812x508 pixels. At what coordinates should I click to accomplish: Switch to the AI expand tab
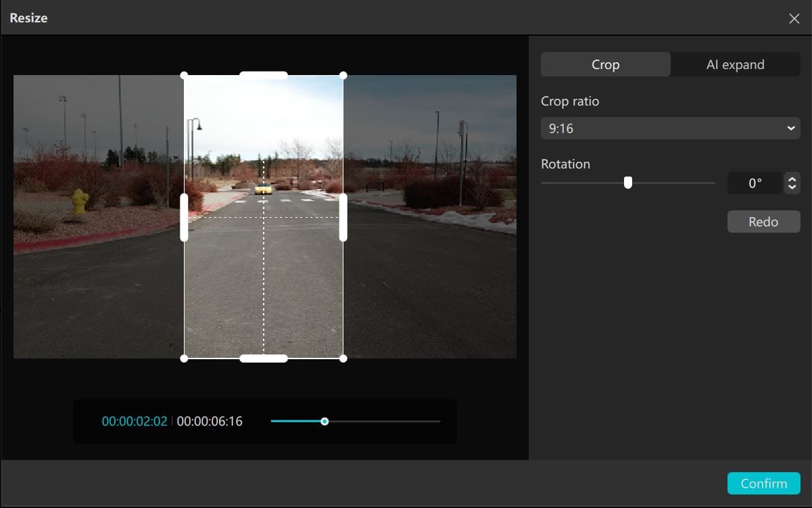[x=735, y=65]
